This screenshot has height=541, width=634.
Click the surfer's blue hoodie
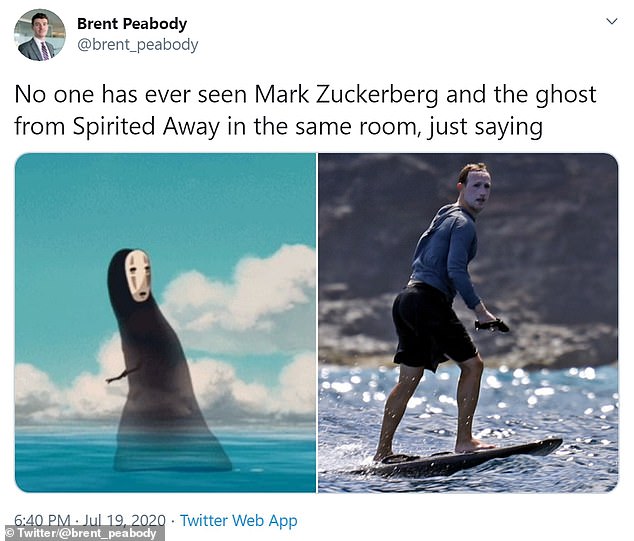coord(445,255)
